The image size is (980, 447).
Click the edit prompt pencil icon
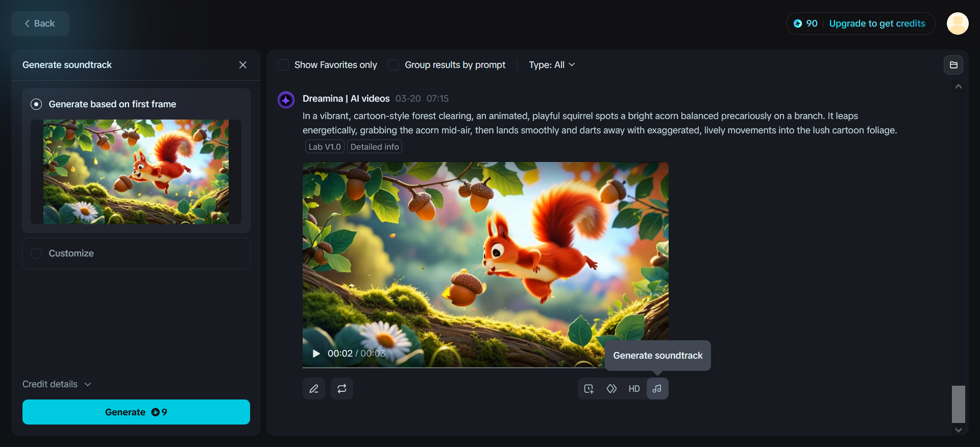(x=314, y=389)
